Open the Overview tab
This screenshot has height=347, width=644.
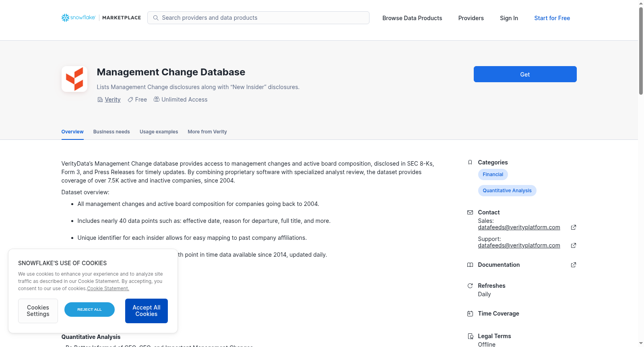[72, 132]
